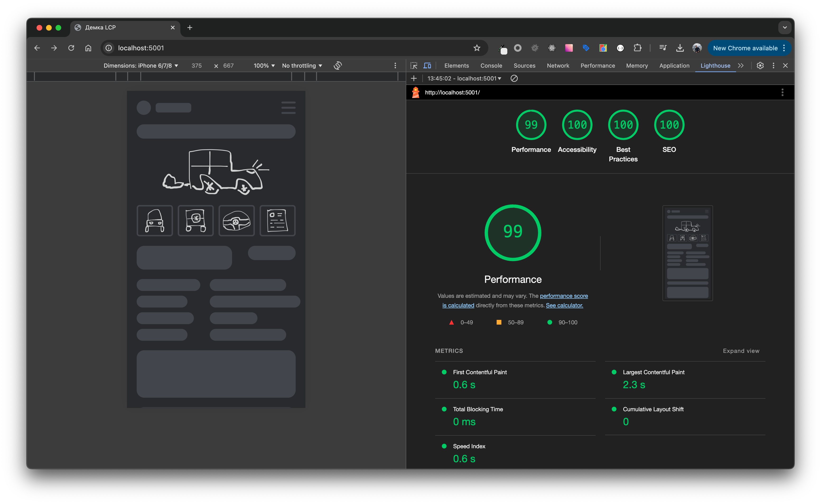The height and width of the screenshot is (504, 821).
Task: Click the See calculator link
Action: pyautogui.click(x=564, y=305)
